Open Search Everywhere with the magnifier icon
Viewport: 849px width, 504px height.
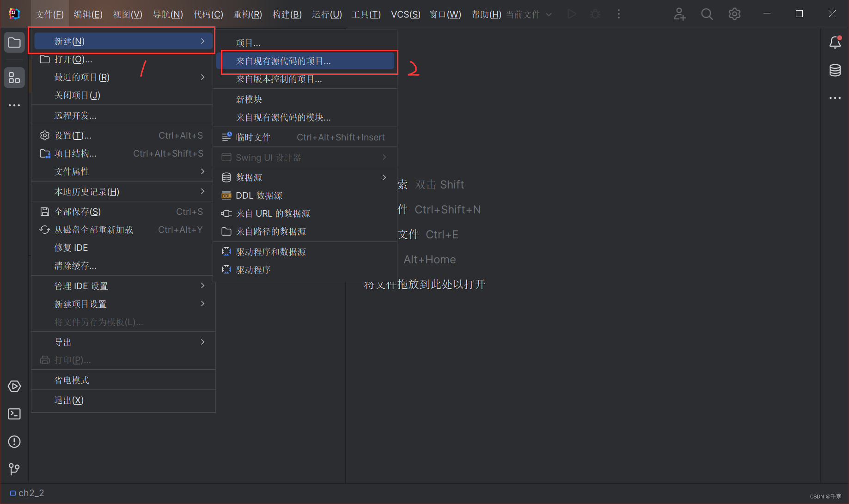707,14
